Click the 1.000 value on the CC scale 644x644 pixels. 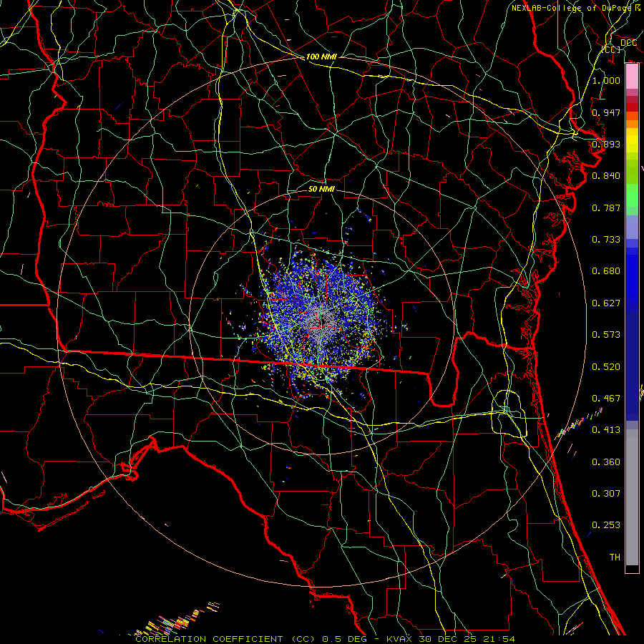click(x=606, y=80)
